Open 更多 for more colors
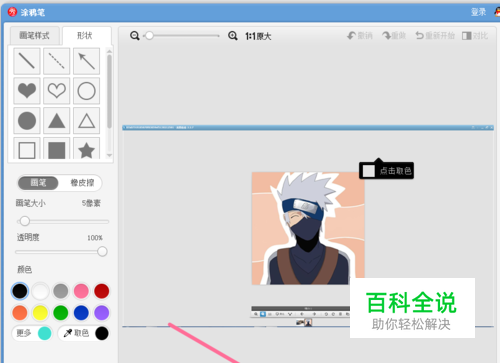500x363 pixels. (x=32, y=333)
